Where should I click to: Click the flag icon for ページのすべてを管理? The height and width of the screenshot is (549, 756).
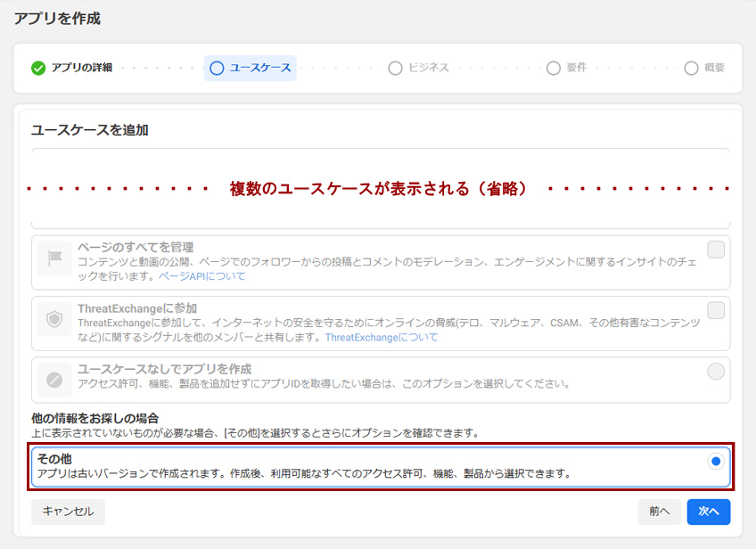coord(54,258)
